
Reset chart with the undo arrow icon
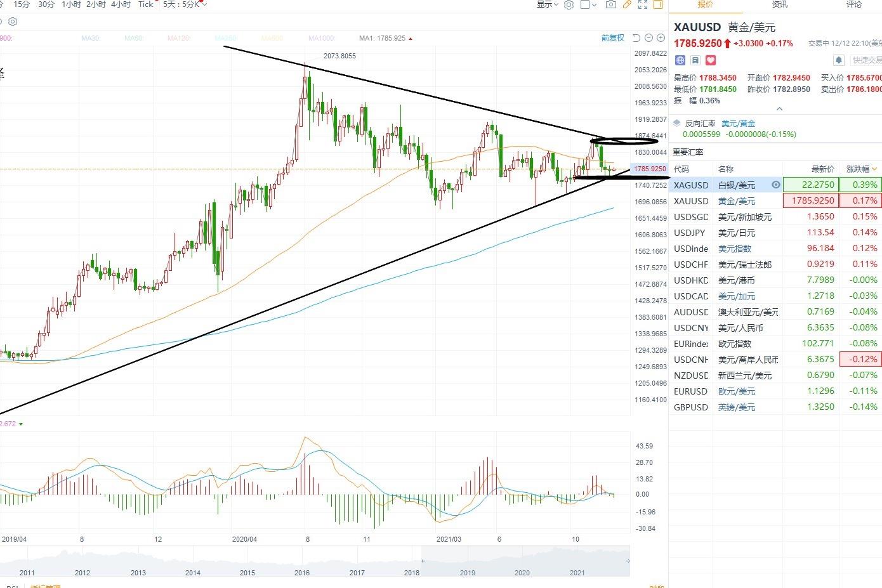coord(636,38)
